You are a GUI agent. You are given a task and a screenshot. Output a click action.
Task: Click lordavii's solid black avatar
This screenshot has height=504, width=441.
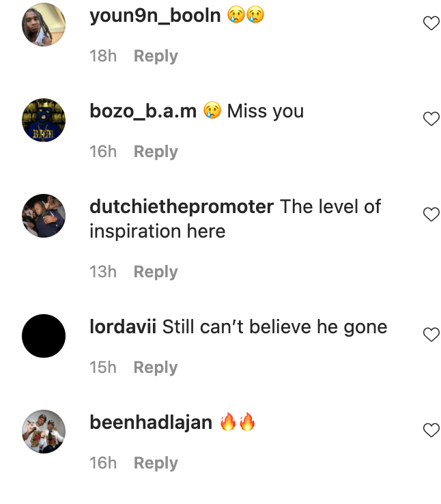[44, 336]
